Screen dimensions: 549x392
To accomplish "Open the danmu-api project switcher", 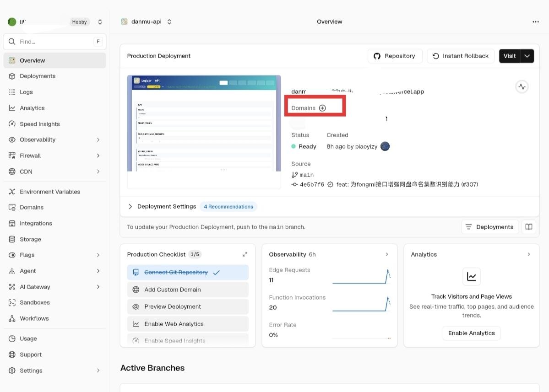I will 169,21.
